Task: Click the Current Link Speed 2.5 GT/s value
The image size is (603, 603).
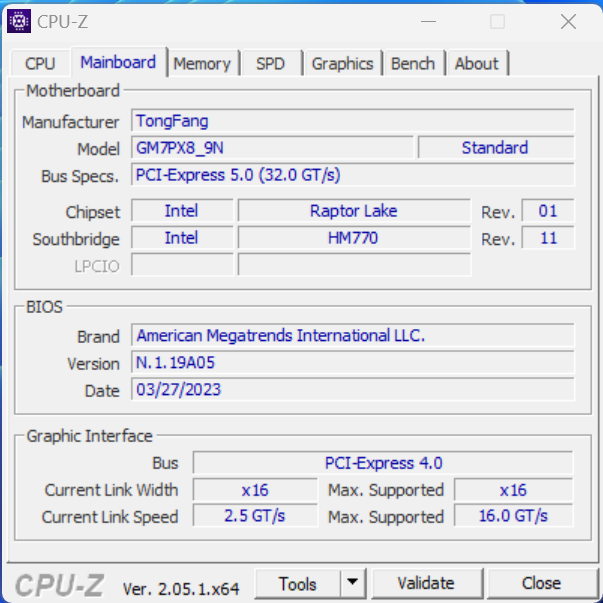Action: 255,516
